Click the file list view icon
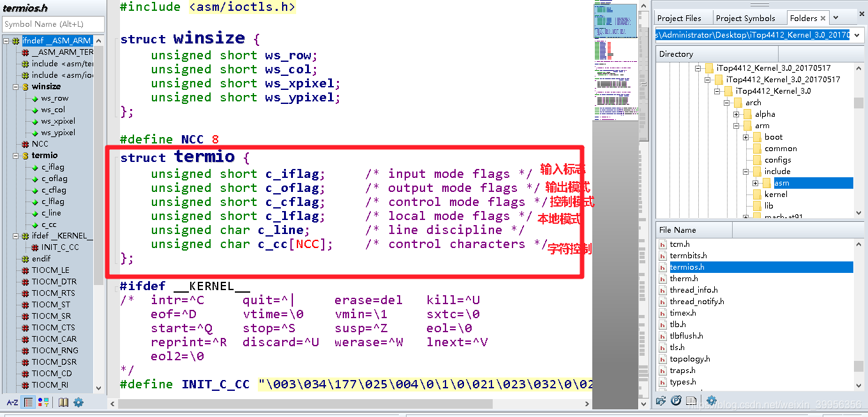Screen dimensions: 868x417 tap(692, 401)
